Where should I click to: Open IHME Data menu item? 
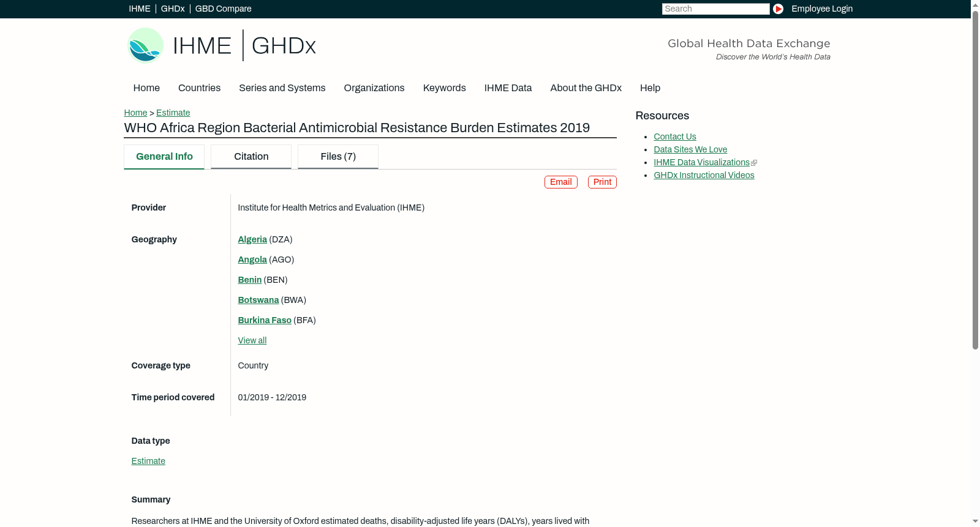click(508, 88)
